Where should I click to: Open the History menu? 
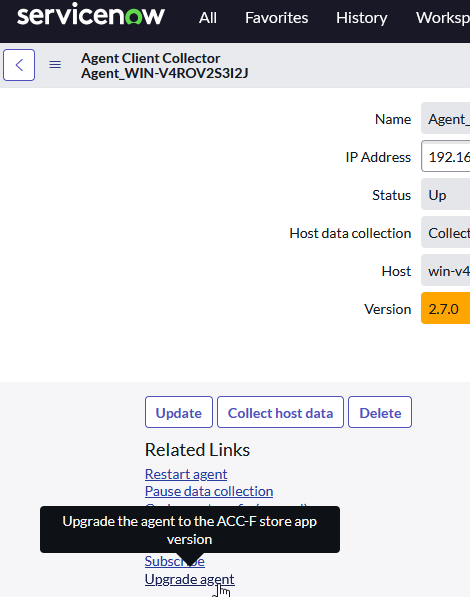pos(361,18)
